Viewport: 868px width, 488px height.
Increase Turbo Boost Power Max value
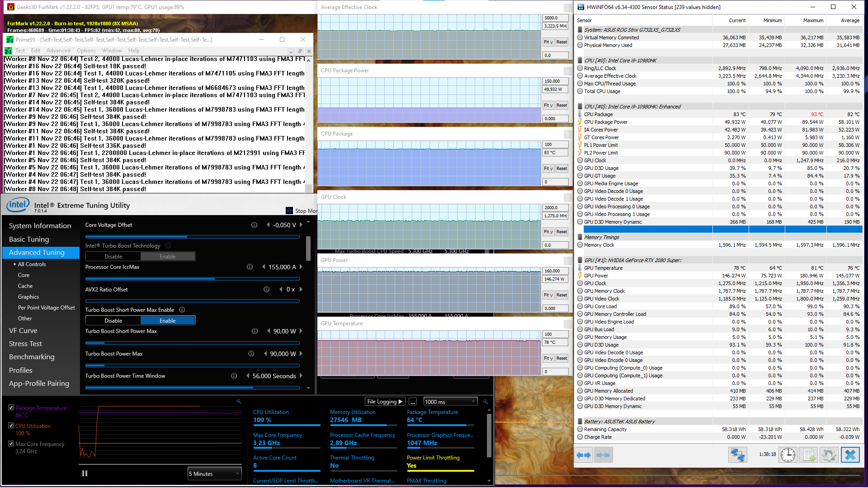click(x=301, y=354)
